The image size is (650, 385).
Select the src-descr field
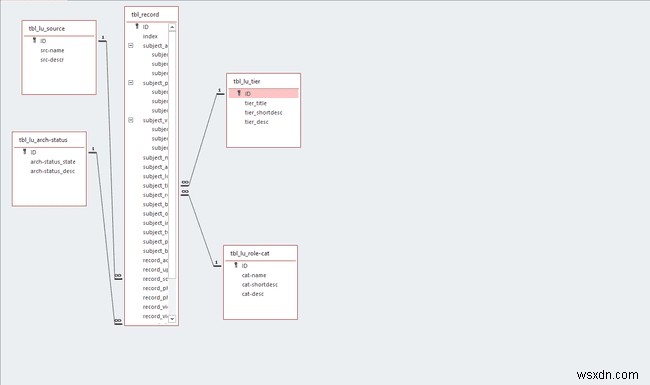pos(52,60)
